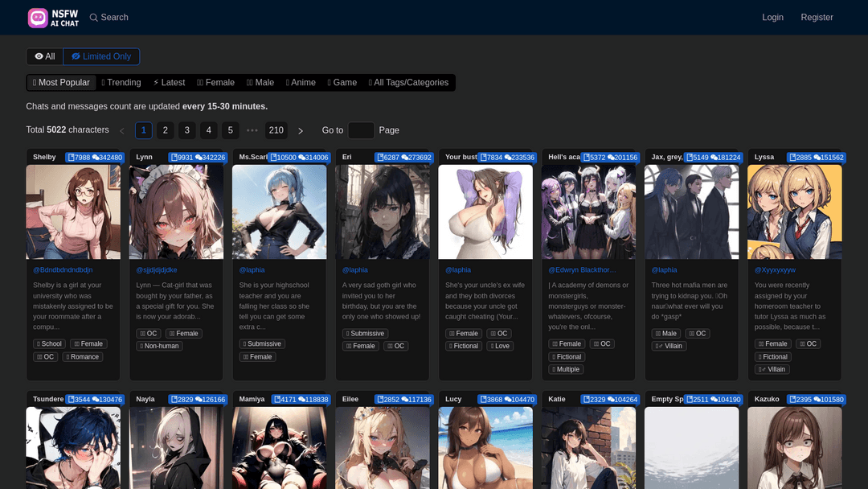Click Submissive tag on Ms.Scarl card

(262, 344)
